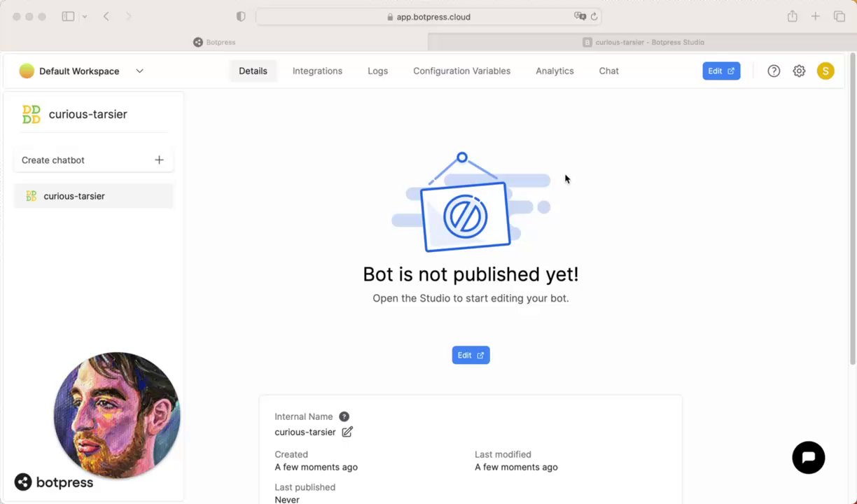Click the top-right Edit button
Image resolution: width=857 pixels, height=504 pixels.
coord(721,71)
